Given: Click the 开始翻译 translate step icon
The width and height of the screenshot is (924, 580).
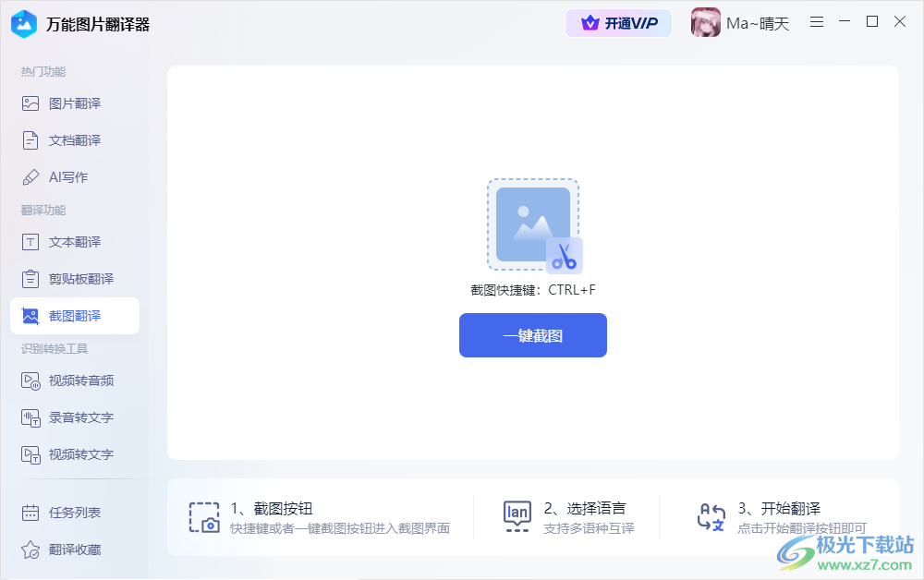Looking at the screenshot, I should (x=711, y=517).
